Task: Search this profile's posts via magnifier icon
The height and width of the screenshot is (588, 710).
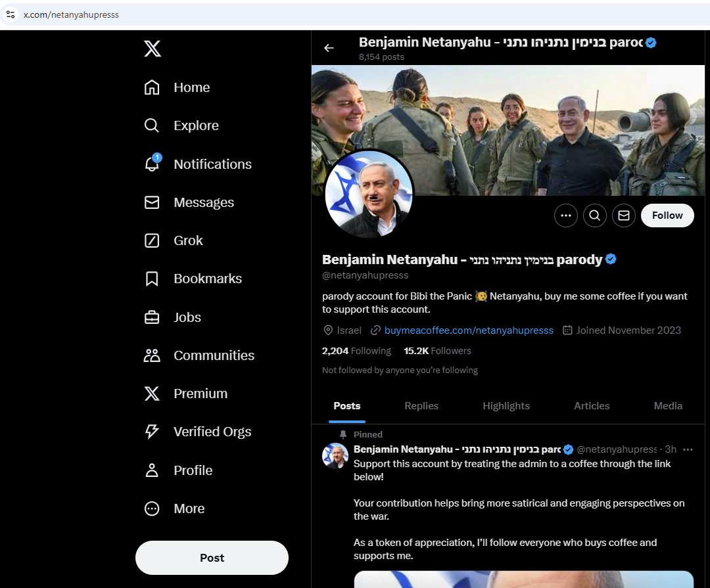Action: tap(594, 215)
